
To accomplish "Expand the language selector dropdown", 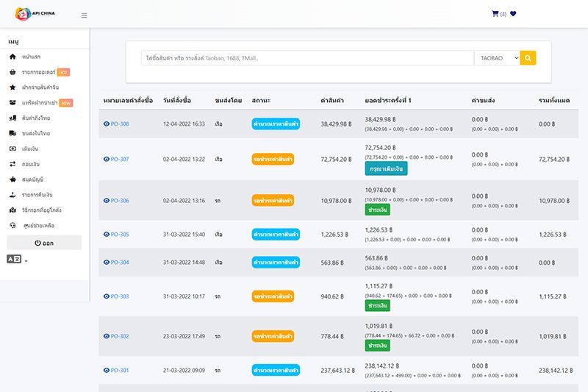I will pos(17,259).
